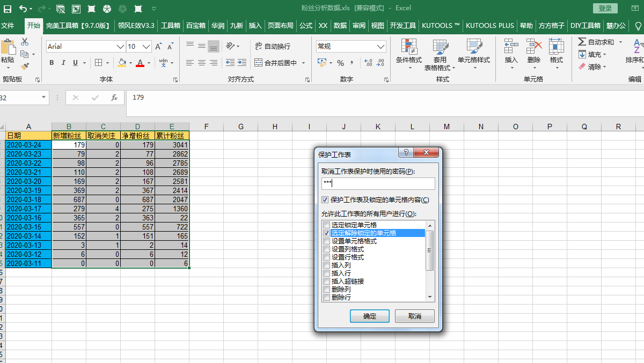Viewport: 644px width, 363px height.
Task: Click the 自动求和 AutoSum button
Action: click(596, 42)
